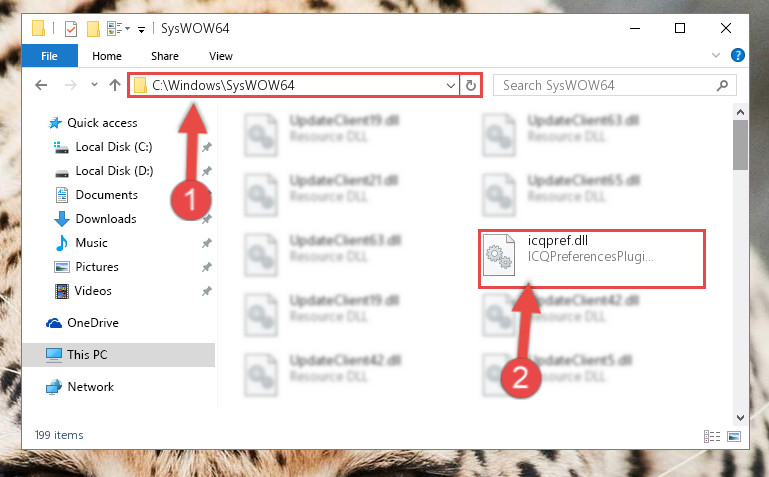The image size is (769, 477).
Task: Click the Properties checkmark icon in title bar
Action: tap(71, 29)
